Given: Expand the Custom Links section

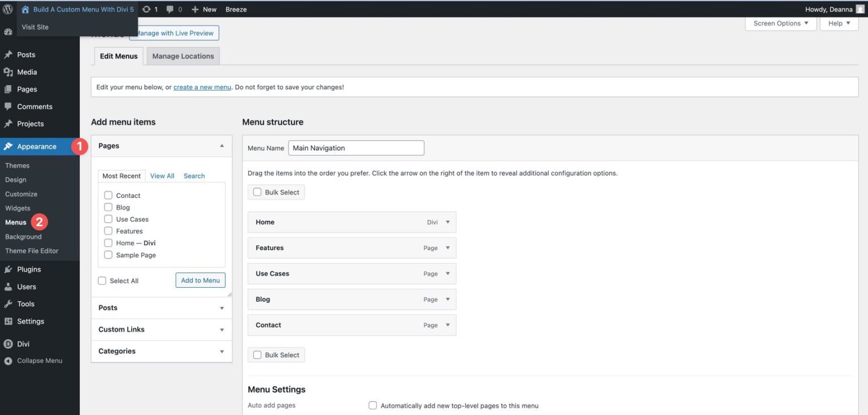Looking at the screenshot, I should coord(222,330).
